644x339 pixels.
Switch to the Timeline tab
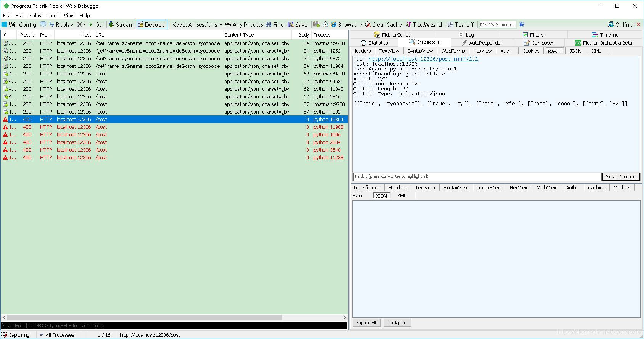click(605, 35)
